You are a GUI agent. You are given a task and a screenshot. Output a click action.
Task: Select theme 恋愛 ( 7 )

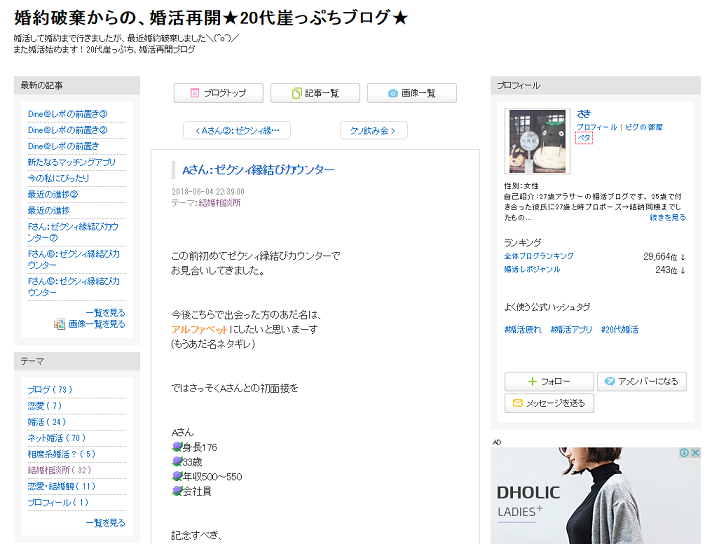pyautogui.click(x=44, y=405)
